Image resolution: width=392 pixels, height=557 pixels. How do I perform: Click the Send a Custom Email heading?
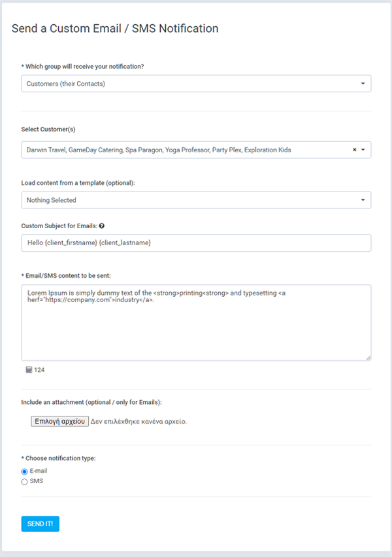[x=115, y=28]
